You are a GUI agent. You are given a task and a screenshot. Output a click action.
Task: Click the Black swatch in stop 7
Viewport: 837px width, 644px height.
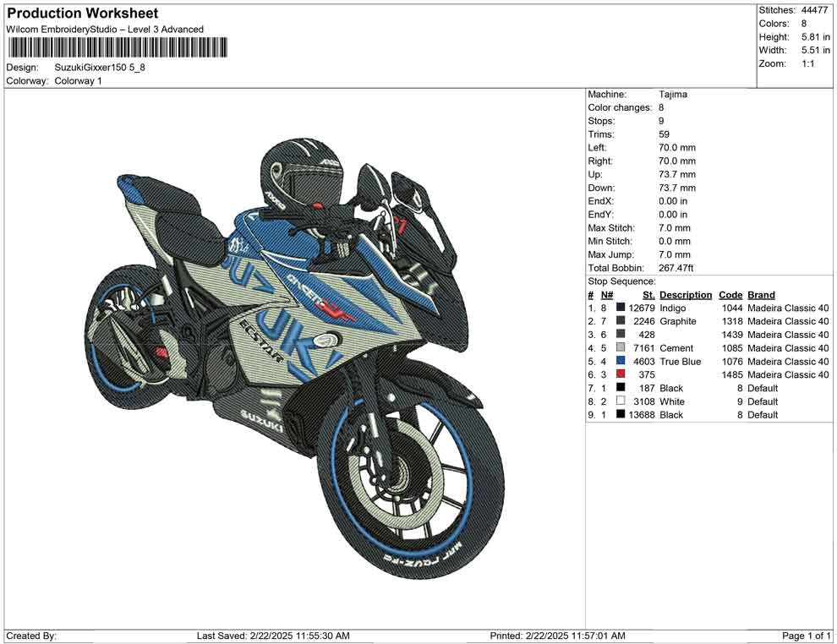621,388
